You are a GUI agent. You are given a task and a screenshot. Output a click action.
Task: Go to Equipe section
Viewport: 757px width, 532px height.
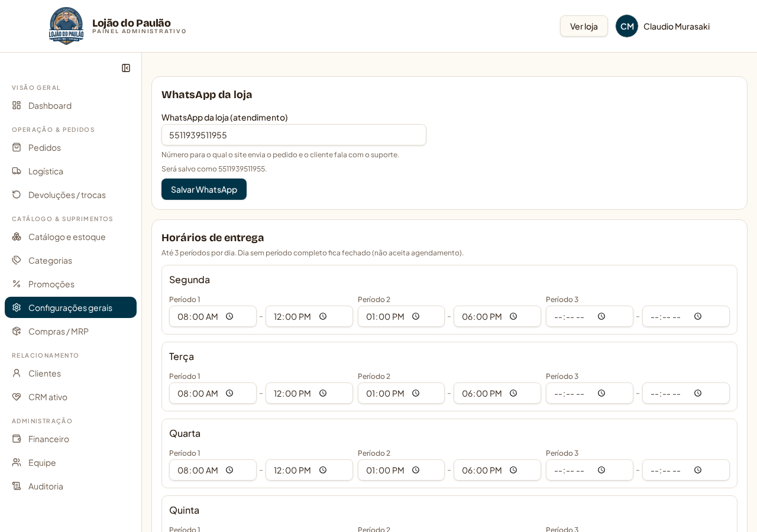(x=71, y=462)
